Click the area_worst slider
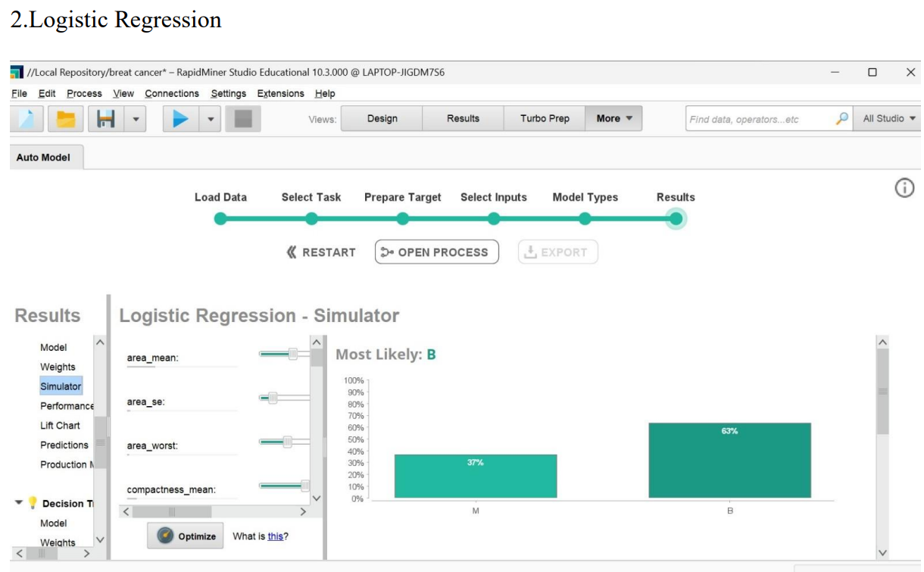This screenshot has width=924, height=572. click(x=285, y=442)
